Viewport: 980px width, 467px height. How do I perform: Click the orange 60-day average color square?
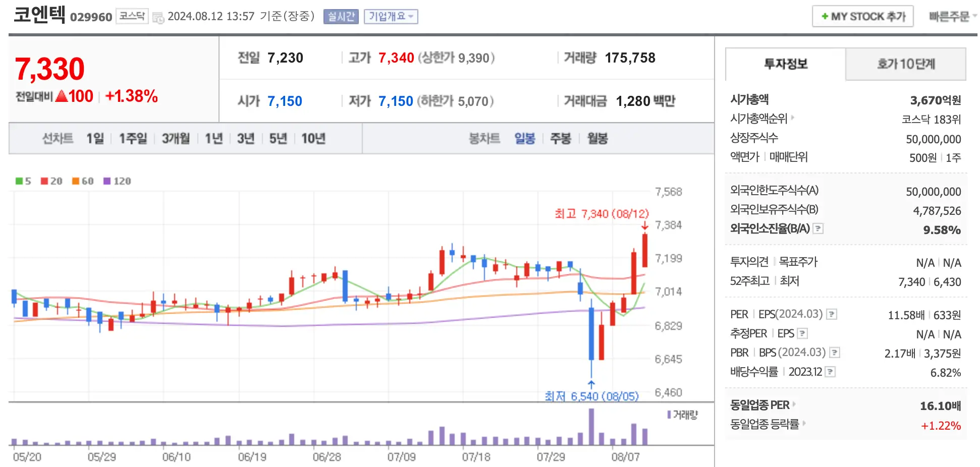pyautogui.click(x=74, y=181)
